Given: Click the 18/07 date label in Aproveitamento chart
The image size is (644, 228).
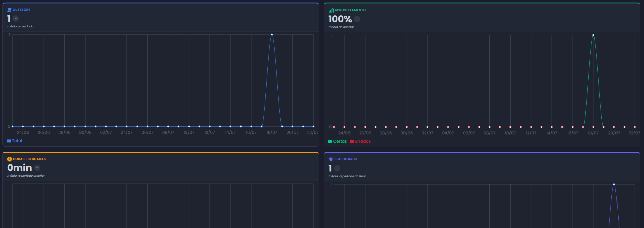Looking at the screenshot, I should tap(593, 133).
